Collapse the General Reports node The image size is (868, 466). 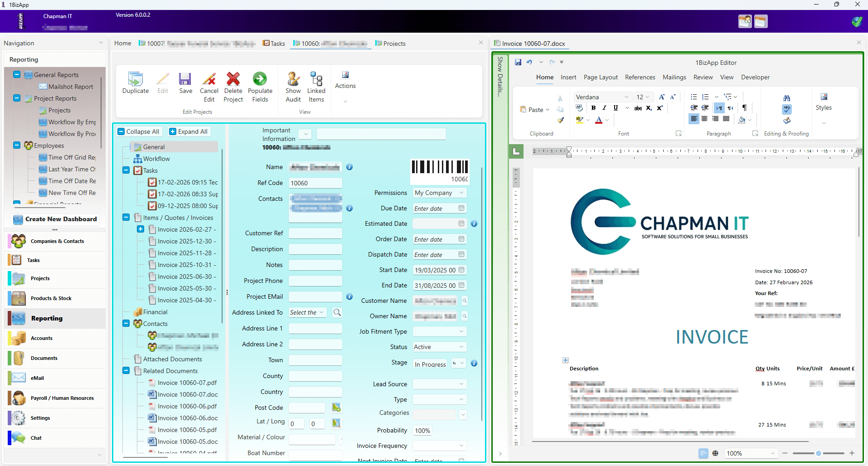coord(17,74)
